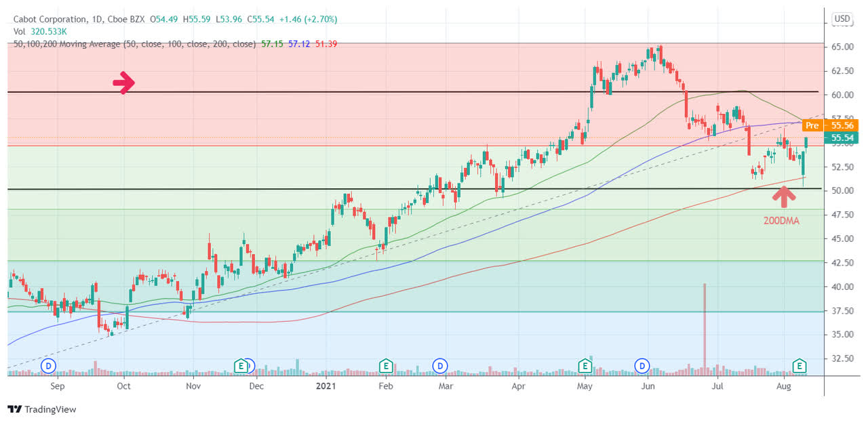868x422 pixels.
Task: Toggle the USD currency display
Action: [x=841, y=18]
